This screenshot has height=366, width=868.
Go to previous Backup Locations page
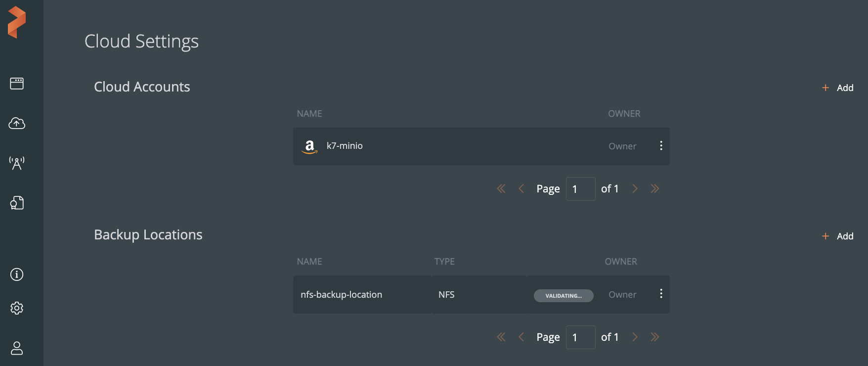521,337
